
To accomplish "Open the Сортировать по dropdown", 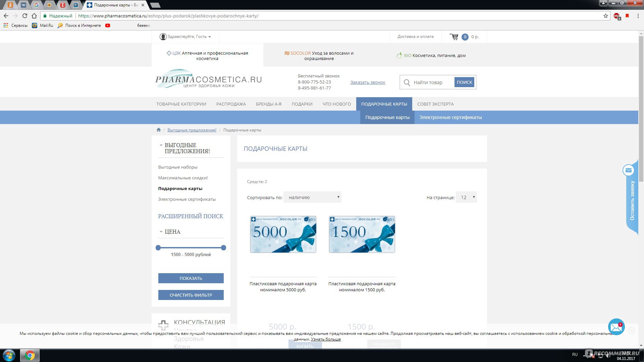I will (312, 197).
